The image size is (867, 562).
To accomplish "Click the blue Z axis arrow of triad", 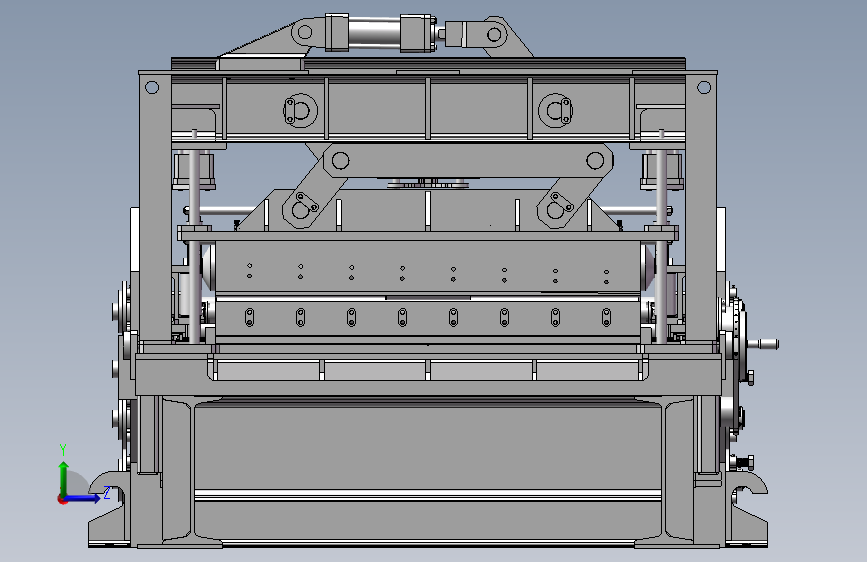I will pyautogui.click(x=83, y=498).
